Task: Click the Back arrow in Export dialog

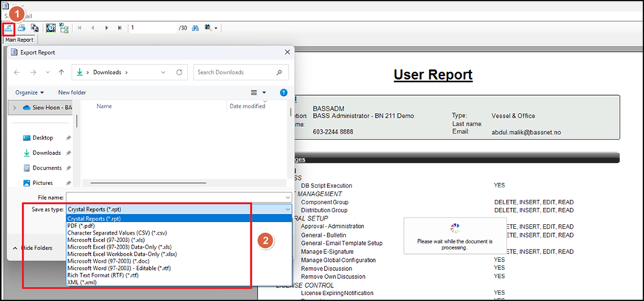Action: (17, 72)
